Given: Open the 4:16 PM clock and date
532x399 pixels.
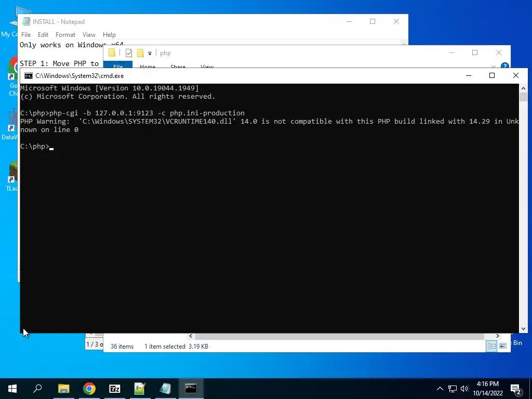Looking at the screenshot, I should (487, 389).
